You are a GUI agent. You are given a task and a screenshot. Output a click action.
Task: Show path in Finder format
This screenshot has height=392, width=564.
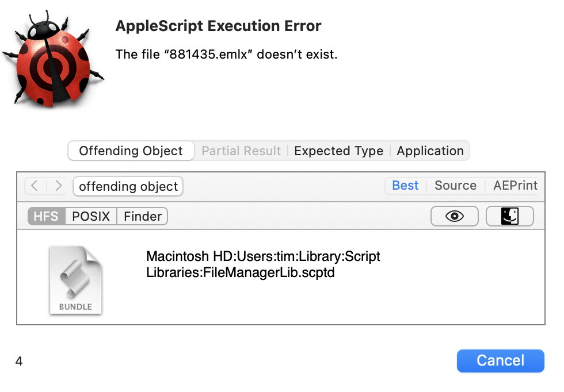coord(142,216)
